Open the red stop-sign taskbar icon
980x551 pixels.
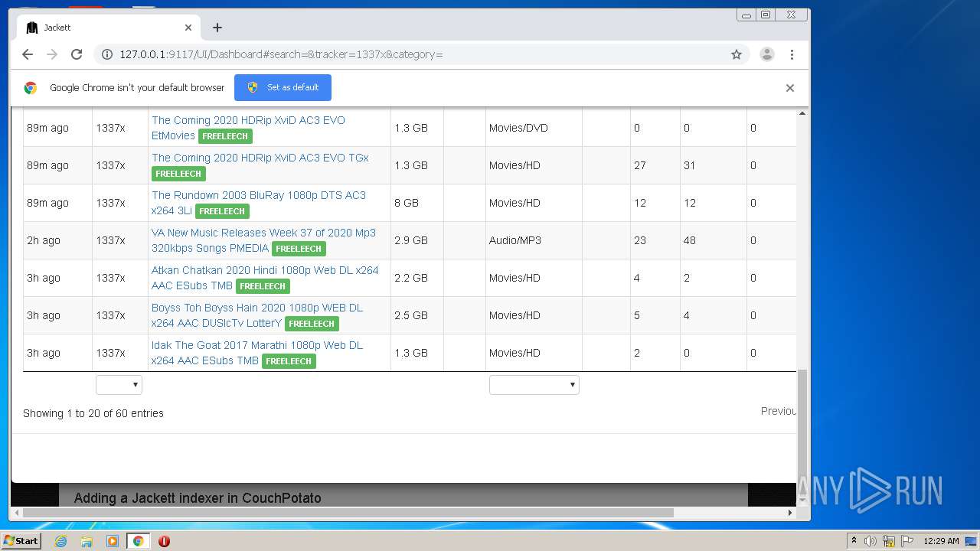pos(164,541)
